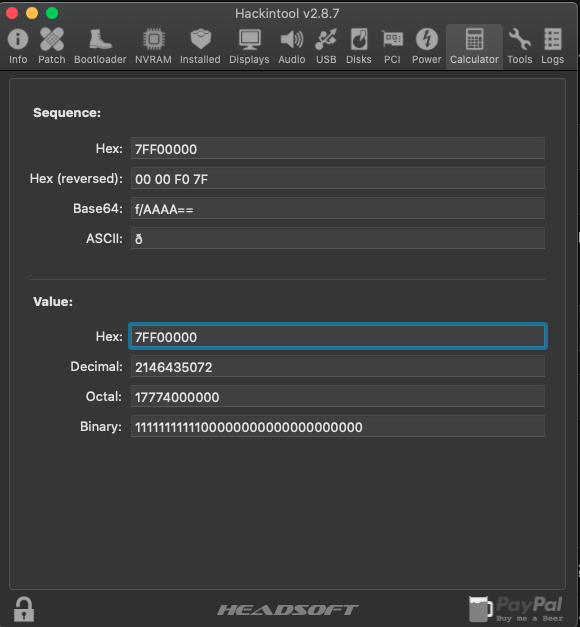
Task: Open the Patch toolbar section
Action: coord(52,46)
